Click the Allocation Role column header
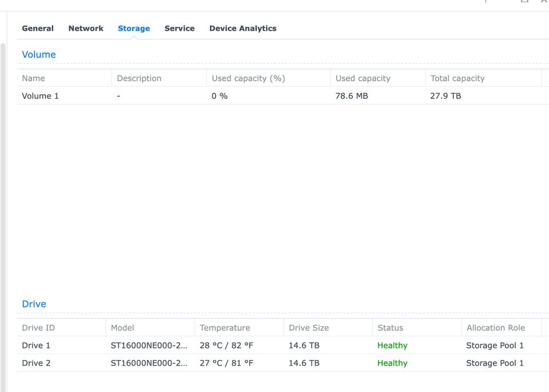Screen dimensions: 549x392 [x=495, y=328]
